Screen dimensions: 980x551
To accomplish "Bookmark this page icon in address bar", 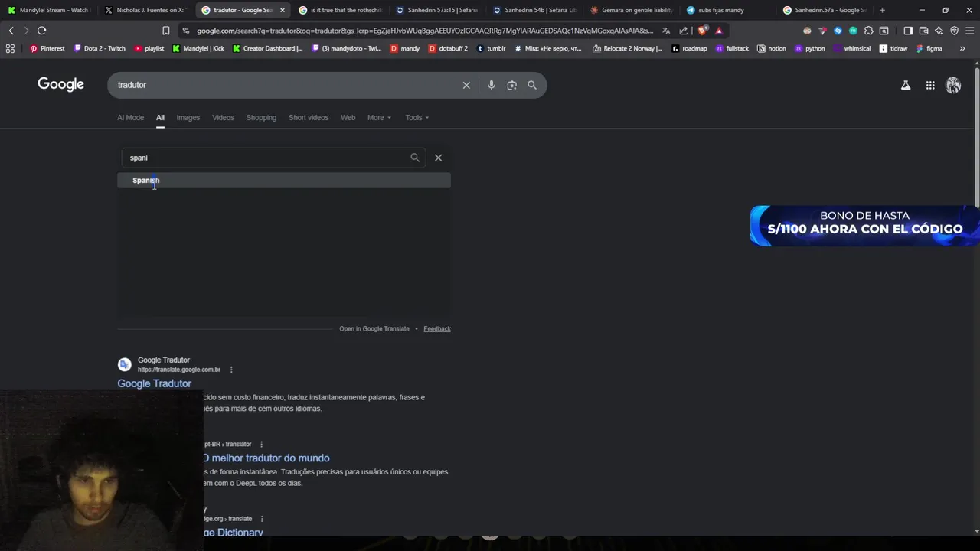I will 165,31.
